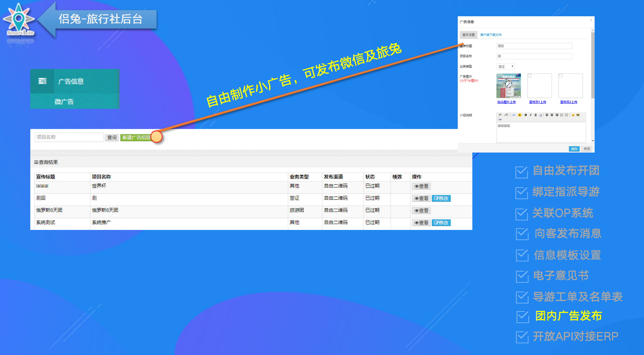Click the 世界杯 project name cell

pyautogui.click(x=99, y=186)
